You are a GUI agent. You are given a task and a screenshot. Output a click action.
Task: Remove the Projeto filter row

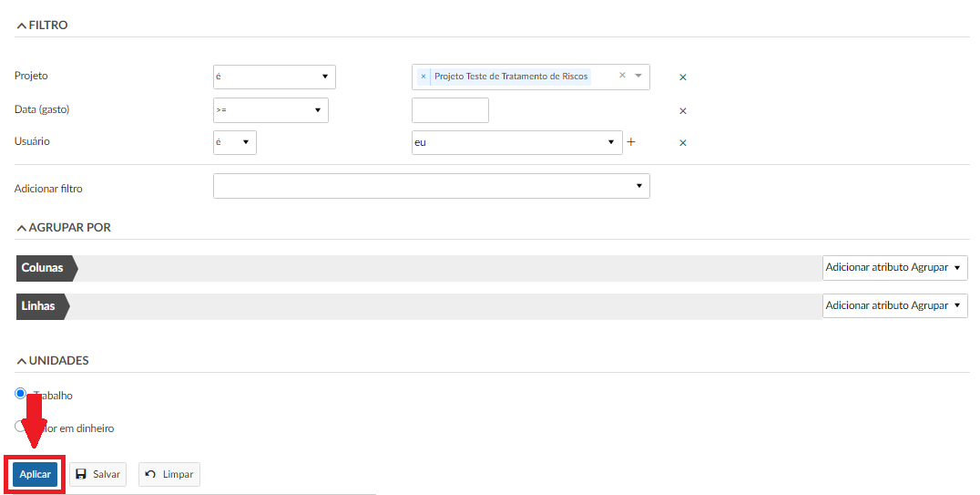tap(683, 77)
